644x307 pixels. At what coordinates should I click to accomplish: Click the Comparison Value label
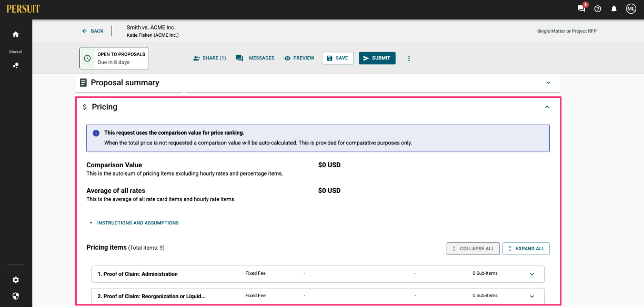point(114,165)
